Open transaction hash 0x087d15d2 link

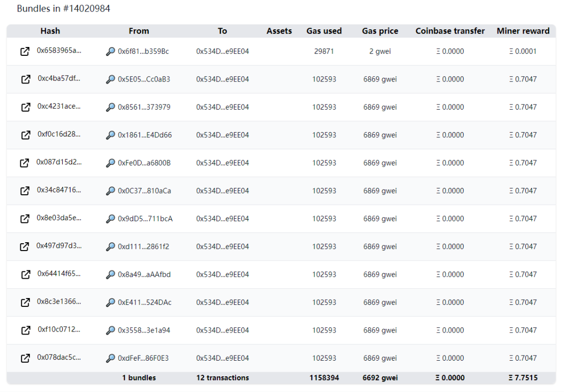coord(59,162)
